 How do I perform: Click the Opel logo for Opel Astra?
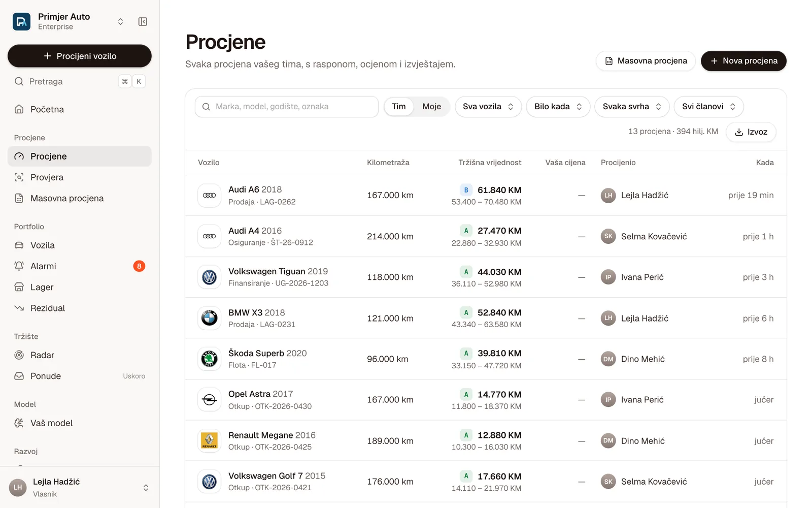tap(210, 400)
